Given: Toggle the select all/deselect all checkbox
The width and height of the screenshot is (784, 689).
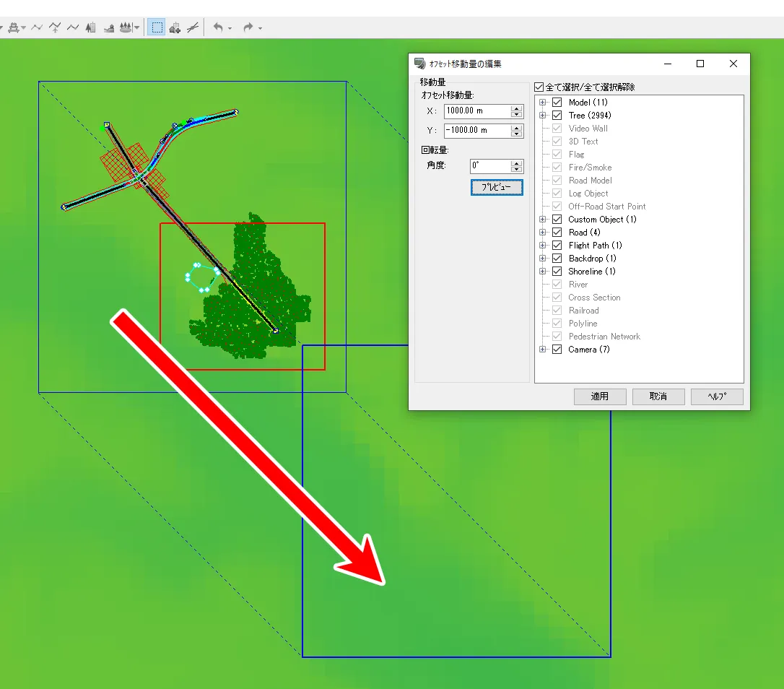Looking at the screenshot, I should (539, 87).
